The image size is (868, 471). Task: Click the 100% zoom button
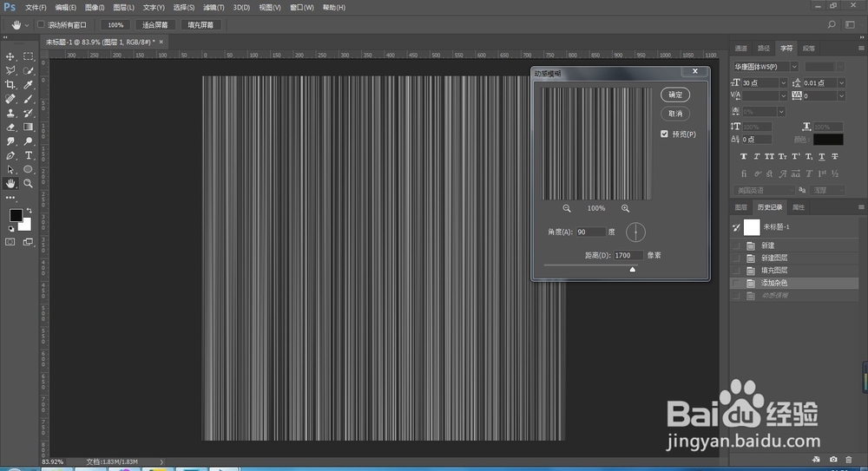115,25
